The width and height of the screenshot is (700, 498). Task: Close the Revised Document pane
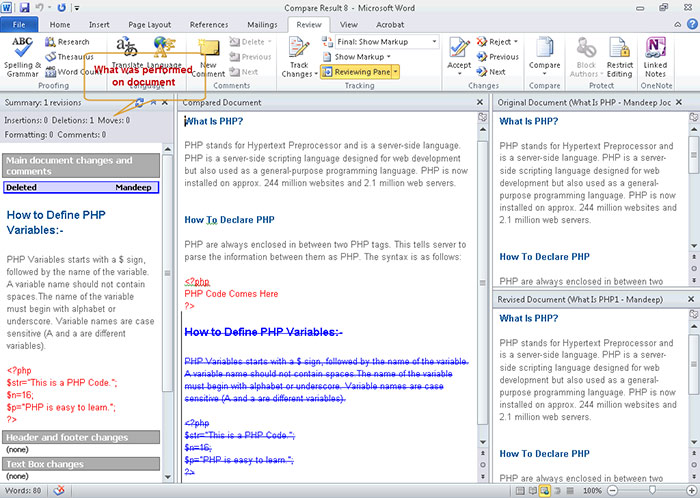(691, 299)
